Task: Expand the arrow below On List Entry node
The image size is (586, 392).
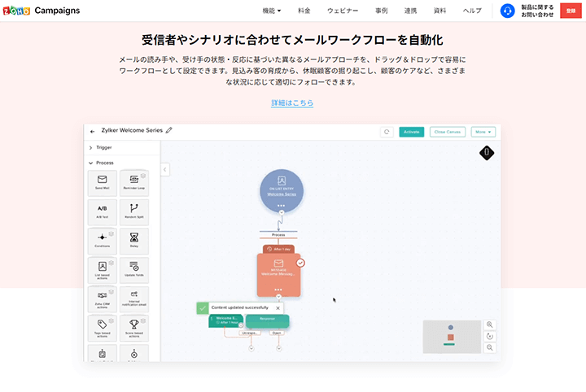Action: coord(282,212)
